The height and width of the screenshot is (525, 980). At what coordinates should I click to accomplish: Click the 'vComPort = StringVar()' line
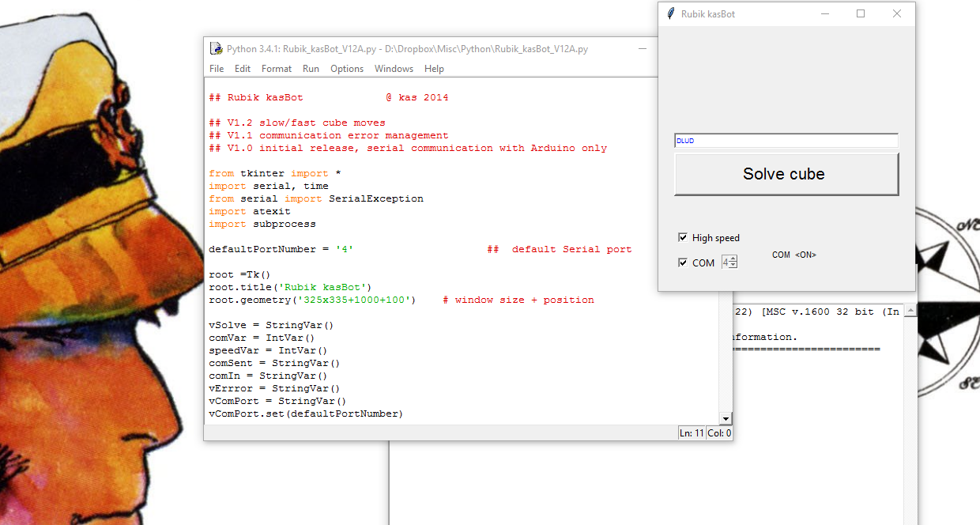pyautogui.click(x=278, y=401)
